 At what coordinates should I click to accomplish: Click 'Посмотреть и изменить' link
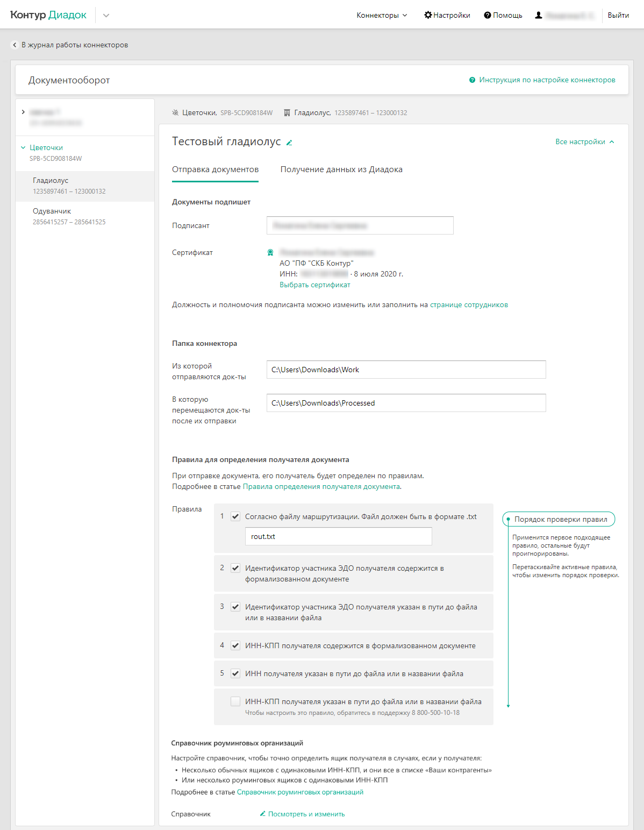[x=306, y=814]
